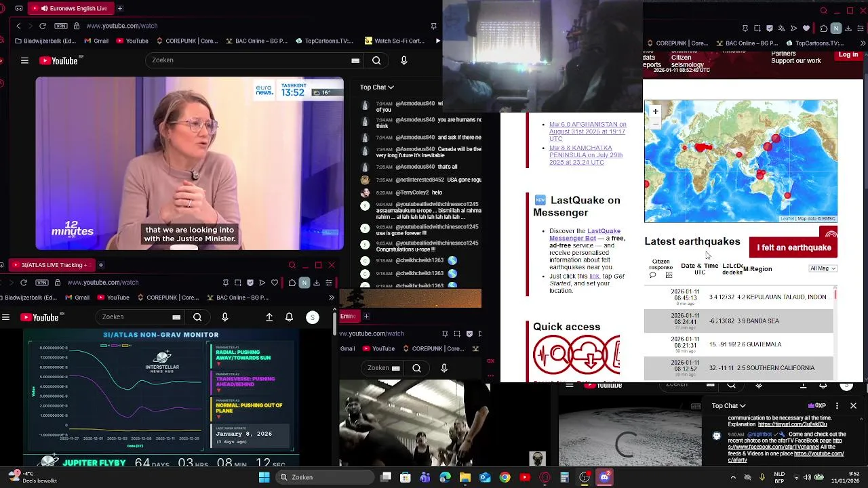Open tab search in the EMSC window

click(824, 11)
